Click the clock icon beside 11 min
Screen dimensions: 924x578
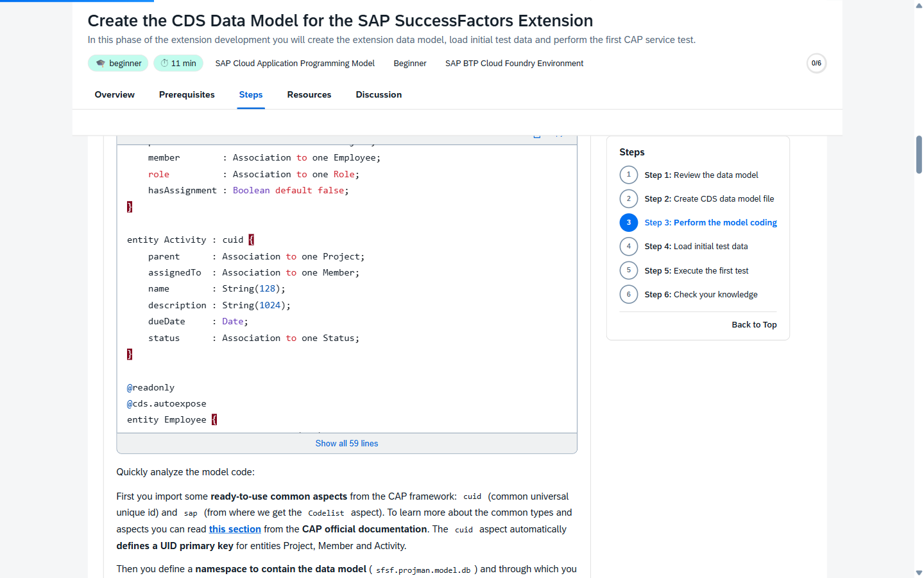(x=164, y=63)
